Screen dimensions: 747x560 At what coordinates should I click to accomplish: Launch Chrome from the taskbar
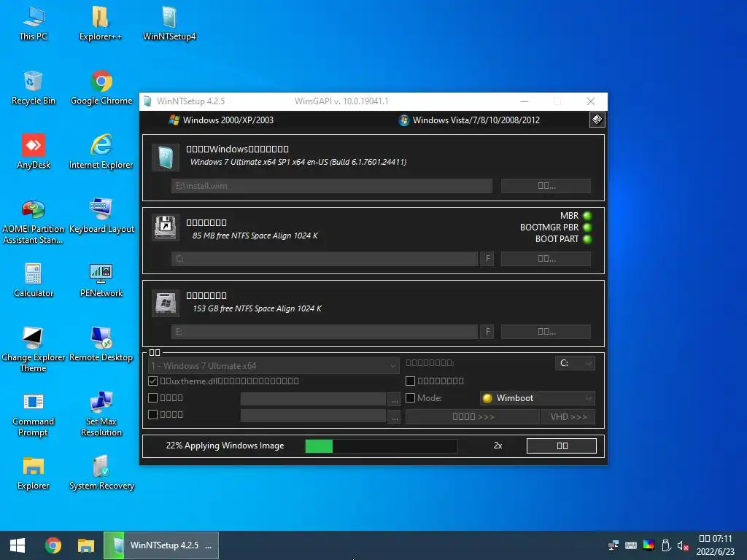[x=53, y=545]
